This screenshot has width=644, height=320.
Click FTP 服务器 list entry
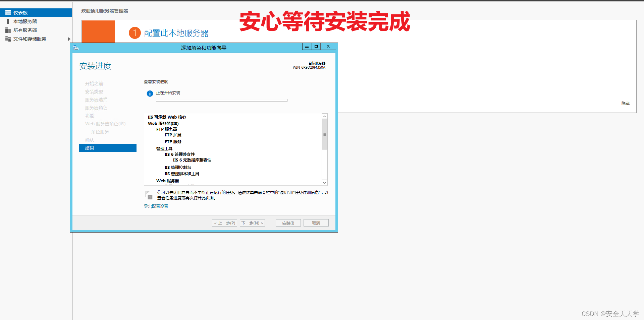tap(167, 129)
